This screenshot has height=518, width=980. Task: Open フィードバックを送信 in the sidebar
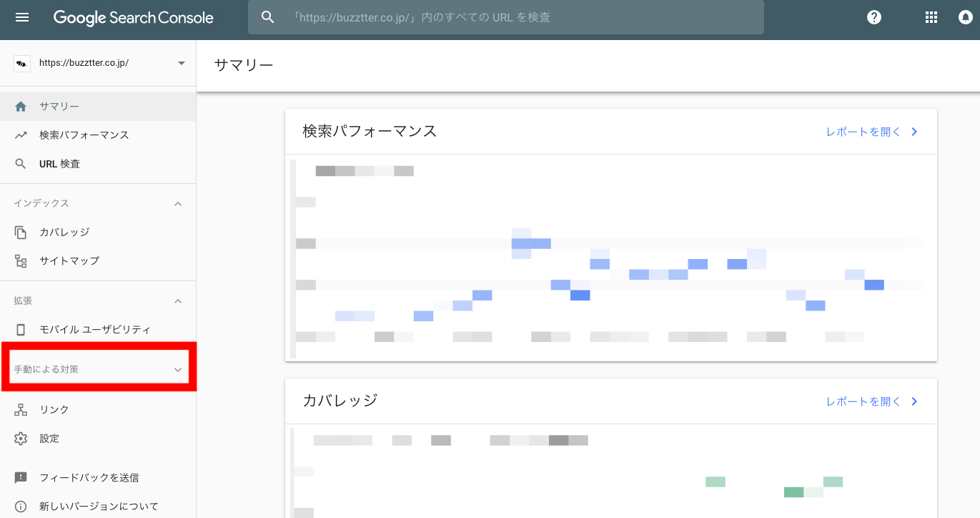coord(98,477)
